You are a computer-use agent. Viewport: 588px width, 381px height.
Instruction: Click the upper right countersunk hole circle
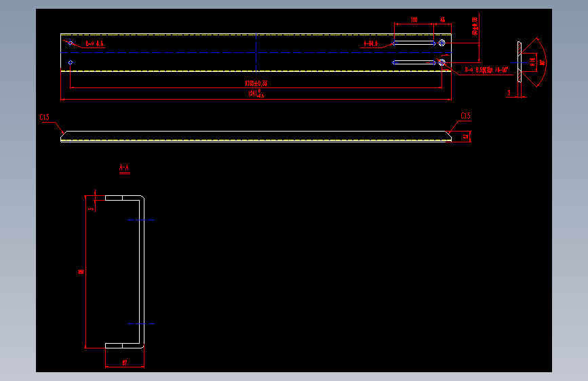[x=442, y=43]
